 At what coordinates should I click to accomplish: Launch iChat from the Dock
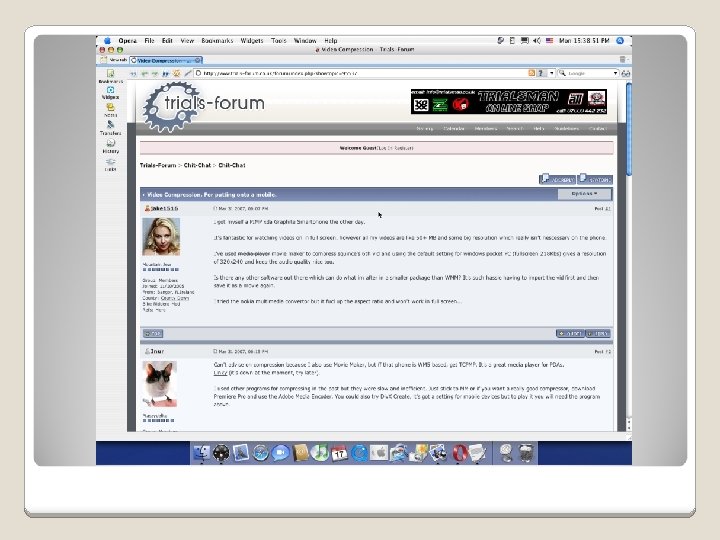coord(280,453)
